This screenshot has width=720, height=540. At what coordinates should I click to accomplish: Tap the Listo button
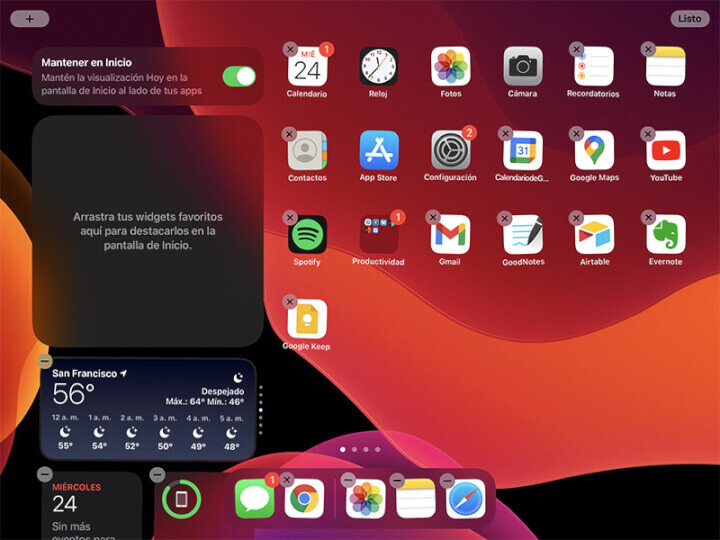pos(690,19)
